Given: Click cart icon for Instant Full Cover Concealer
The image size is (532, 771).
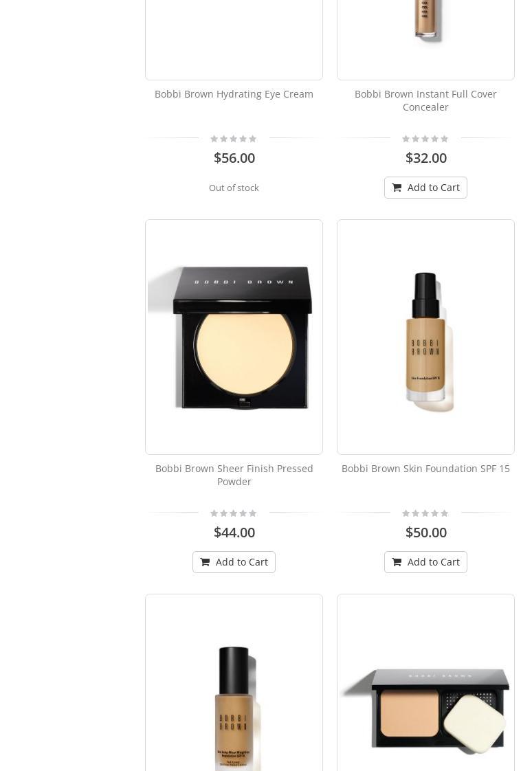Looking at the screenshot, I should click(397, 188).
